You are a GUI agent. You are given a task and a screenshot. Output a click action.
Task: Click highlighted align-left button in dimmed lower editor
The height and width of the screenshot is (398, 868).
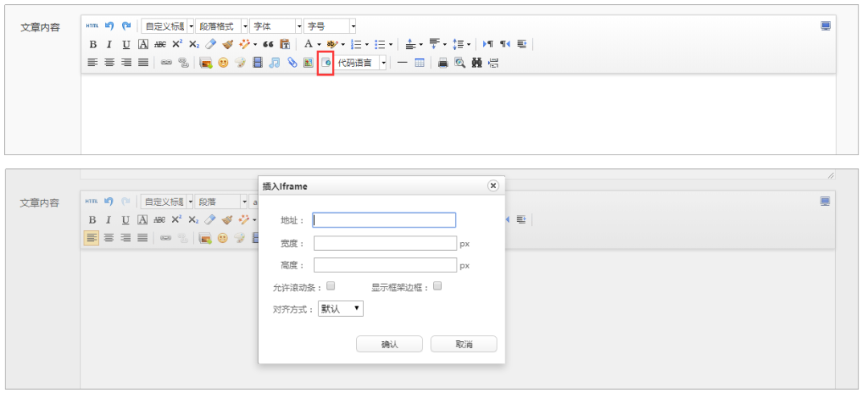(92, 238)
